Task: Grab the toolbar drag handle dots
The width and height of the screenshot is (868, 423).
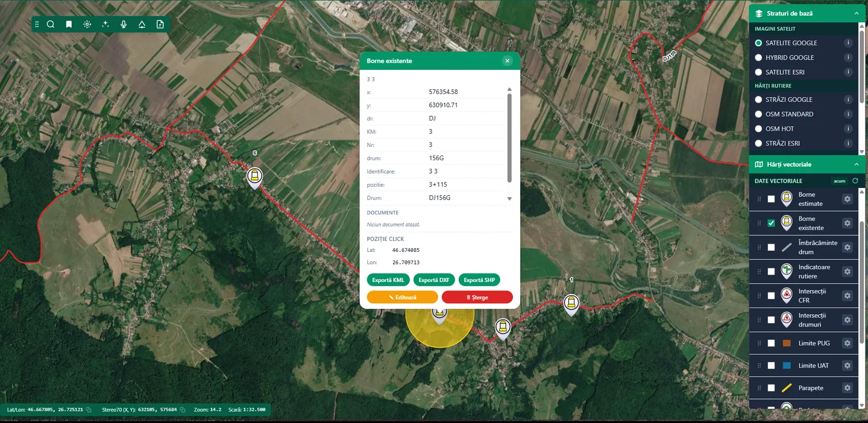Action: pyautogui.click(x=37, y=24)
